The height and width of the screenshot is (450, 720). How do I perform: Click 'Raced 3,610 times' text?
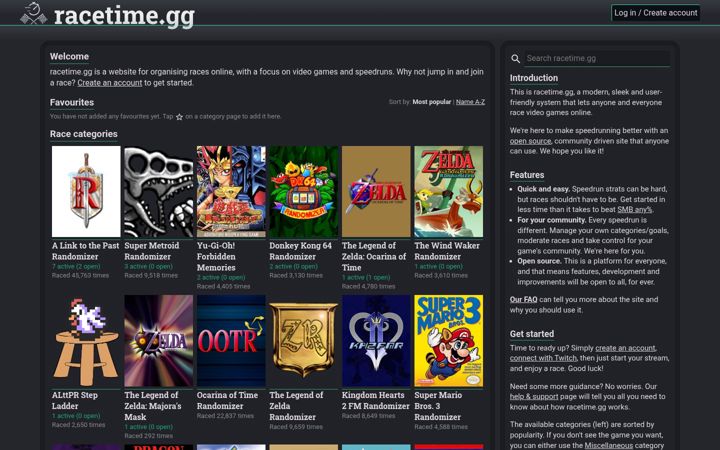point(441,276)
